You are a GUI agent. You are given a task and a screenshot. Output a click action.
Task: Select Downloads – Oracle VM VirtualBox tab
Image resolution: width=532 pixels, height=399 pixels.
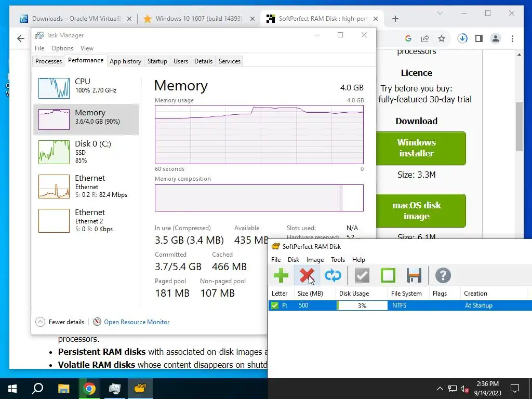coord(76,19)
